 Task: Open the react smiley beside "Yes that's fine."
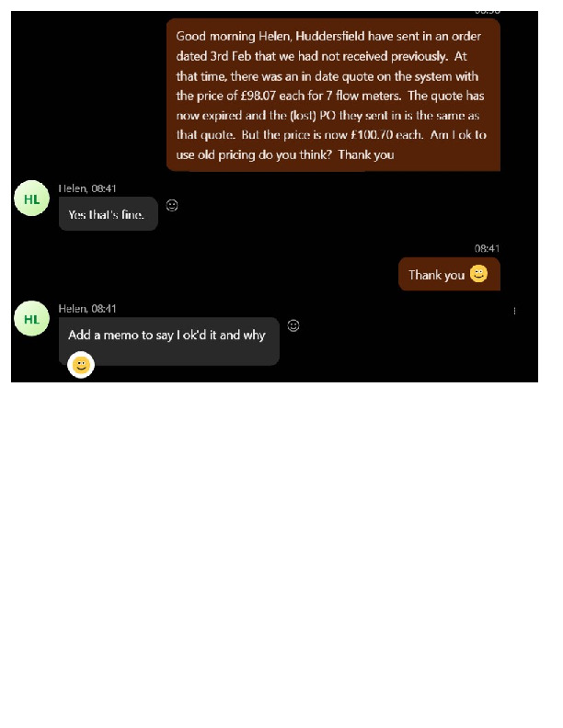[x=172, y=205]
